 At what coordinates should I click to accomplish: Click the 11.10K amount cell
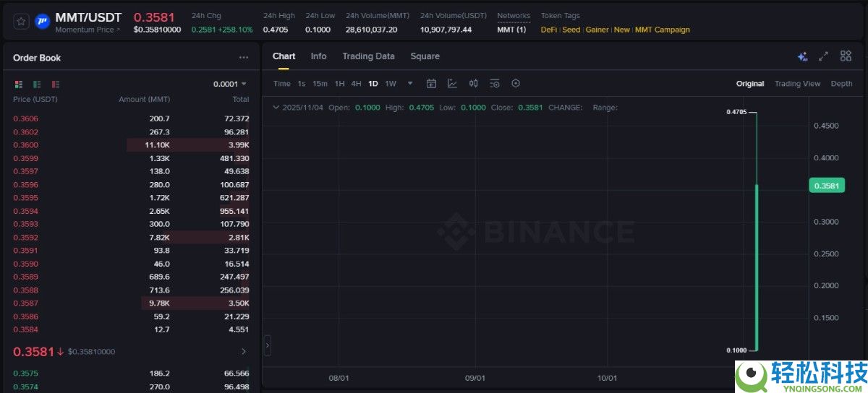pos(157,145)
